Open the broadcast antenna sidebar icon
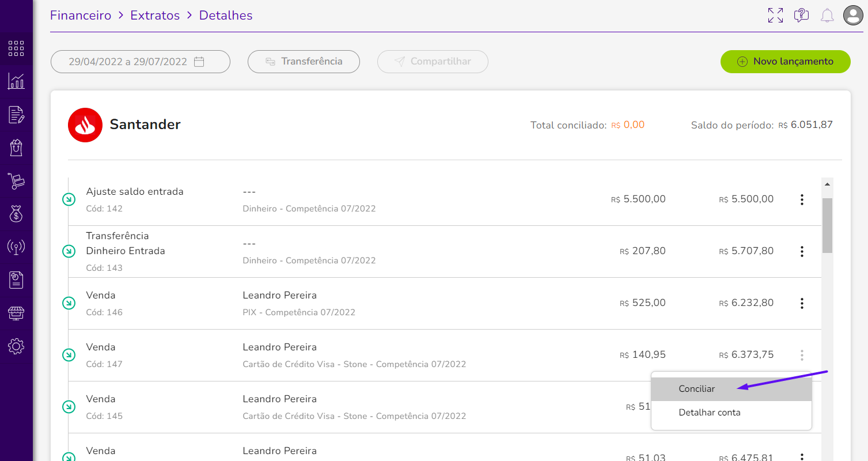 16,247
